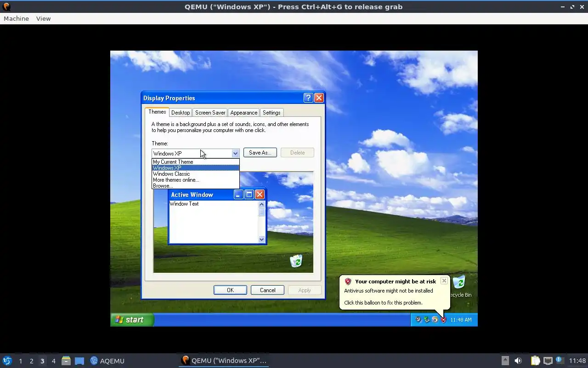
Task: Close the security warning balloon
Action: 444,281
